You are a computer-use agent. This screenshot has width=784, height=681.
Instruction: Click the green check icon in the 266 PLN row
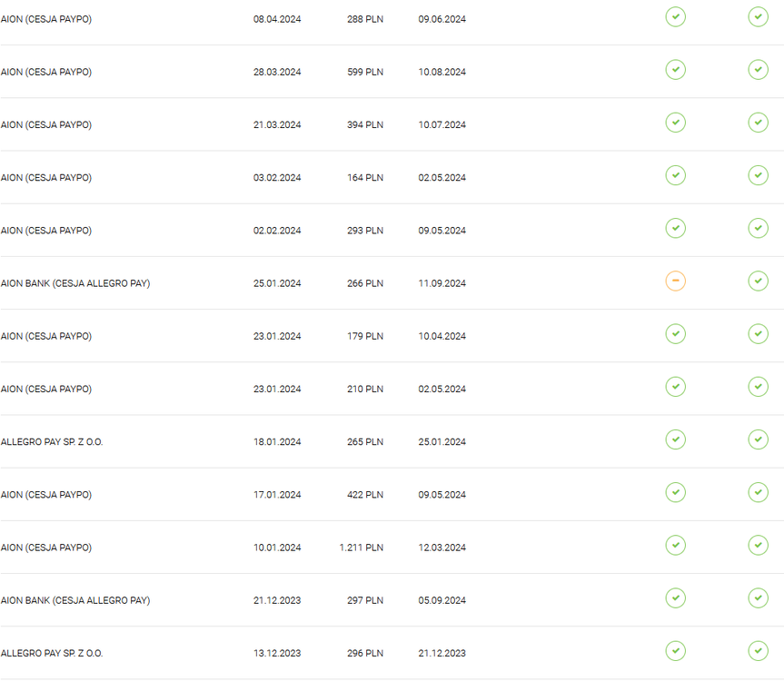click(x=758, y=281)
